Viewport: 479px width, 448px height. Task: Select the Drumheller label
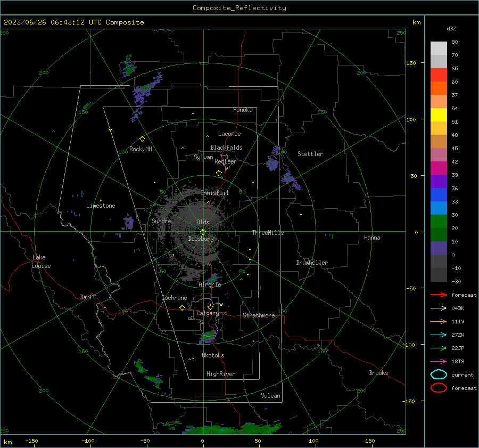312,263
